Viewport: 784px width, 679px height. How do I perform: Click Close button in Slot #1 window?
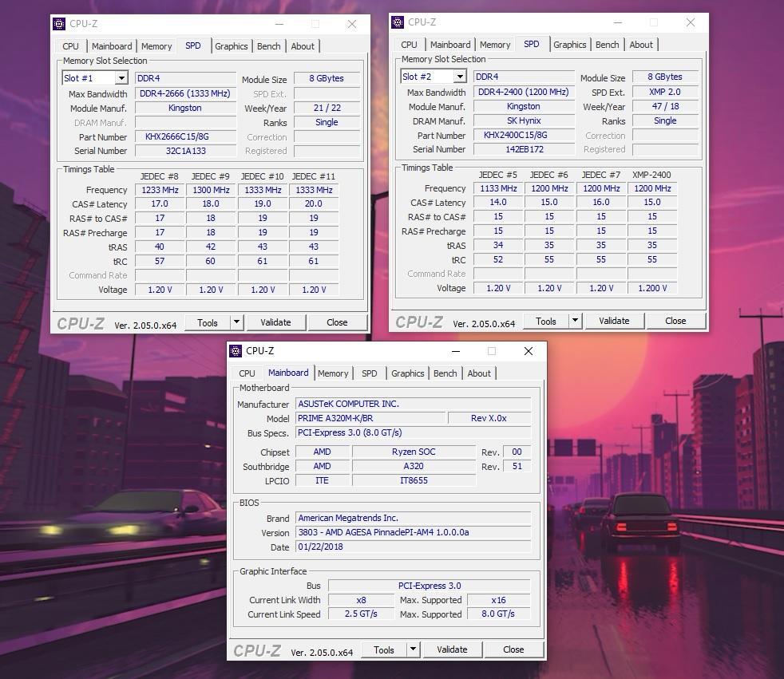337,322
